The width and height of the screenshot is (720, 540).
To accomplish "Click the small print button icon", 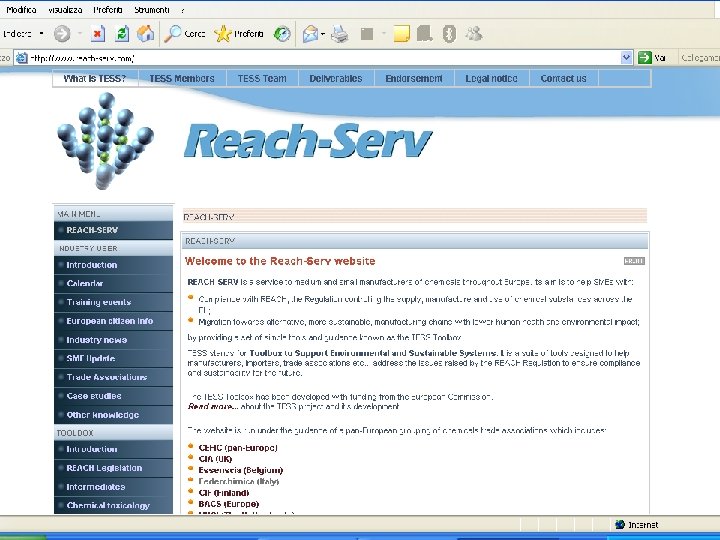I will point(634,261).
